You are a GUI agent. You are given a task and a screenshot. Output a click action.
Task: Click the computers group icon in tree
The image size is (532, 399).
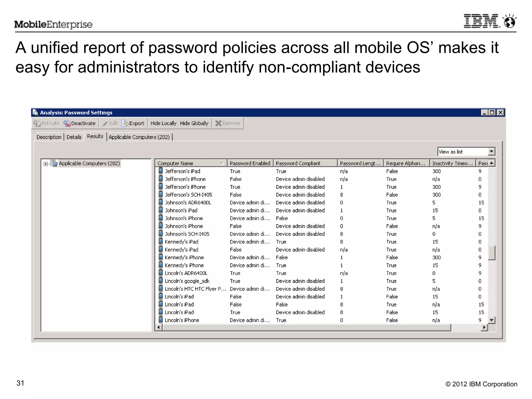tap(54, 163)
